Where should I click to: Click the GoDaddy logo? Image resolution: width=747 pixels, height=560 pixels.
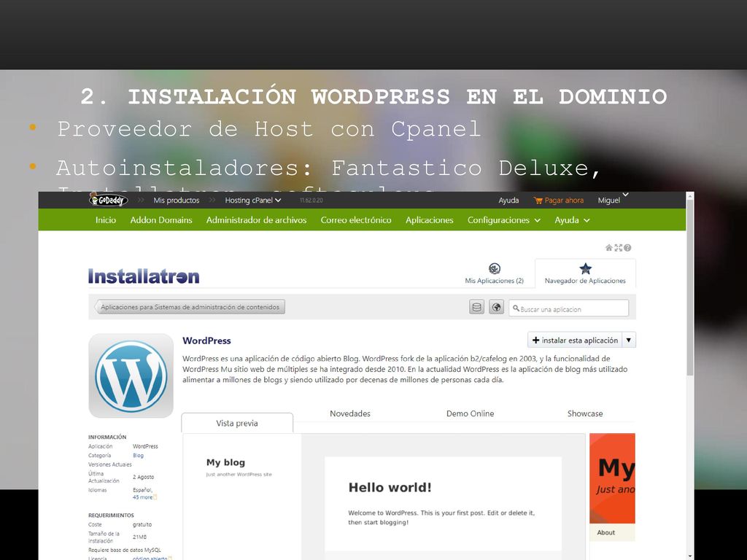pos(109,200)
